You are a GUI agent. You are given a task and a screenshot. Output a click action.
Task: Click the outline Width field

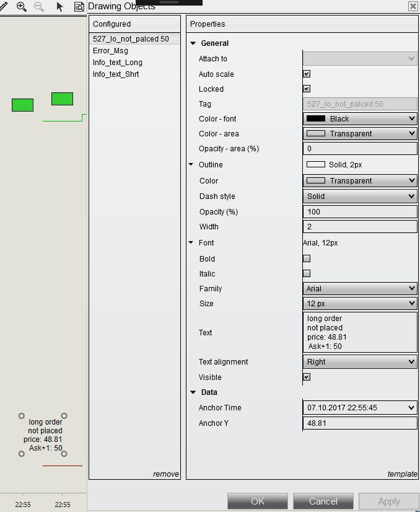point(360,227)
